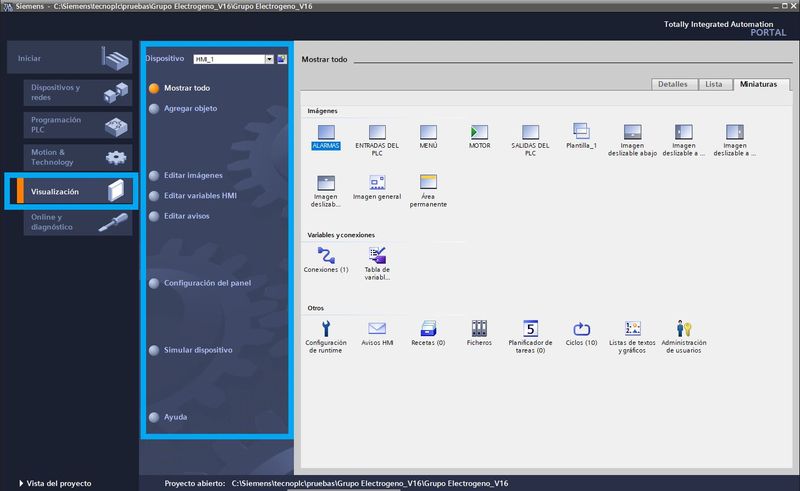
Task: Select Editar variables HMI option
Action: [x=200, y=195]
